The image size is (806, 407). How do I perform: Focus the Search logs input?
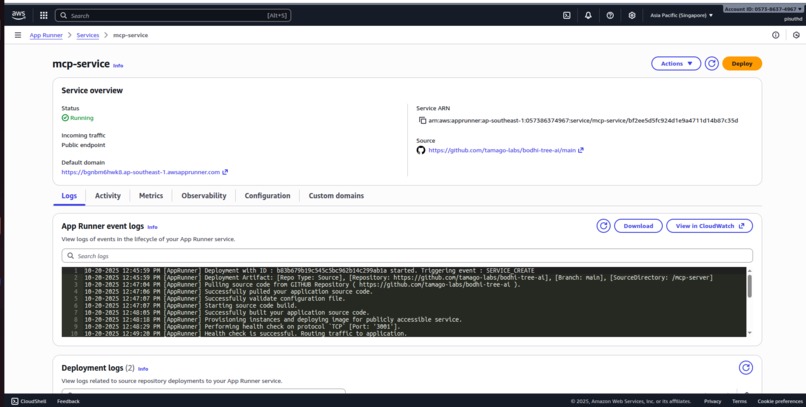[407, 256]
